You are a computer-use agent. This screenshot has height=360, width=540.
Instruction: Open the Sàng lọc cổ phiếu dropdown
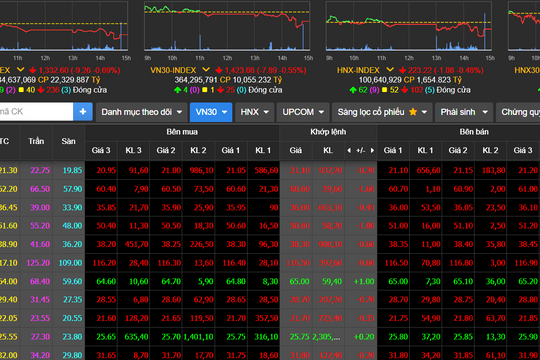(382, 112)
